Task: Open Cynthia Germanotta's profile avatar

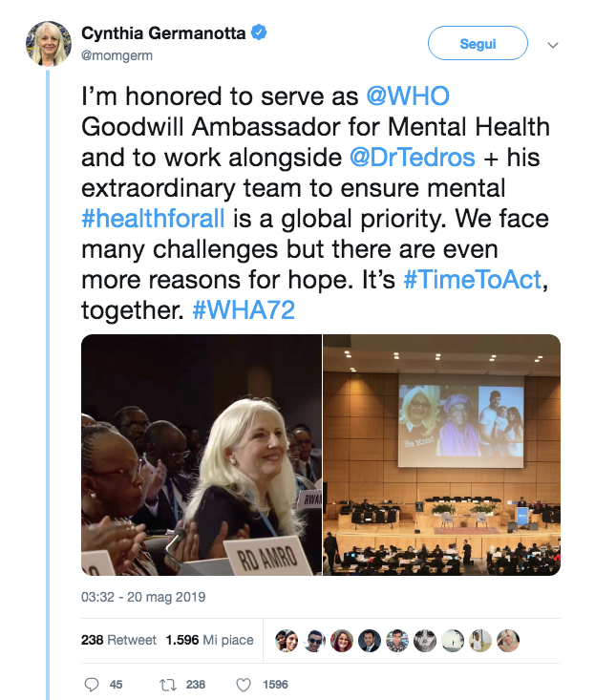Action: (48, 43)
